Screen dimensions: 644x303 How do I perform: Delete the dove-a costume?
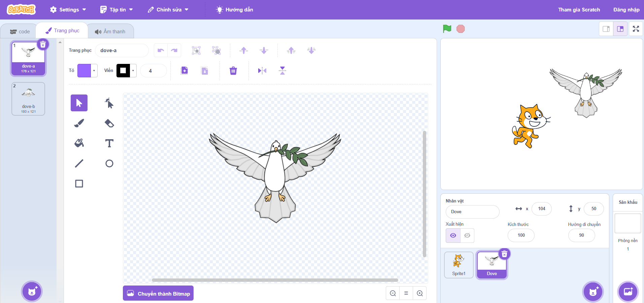pos(43,44)
